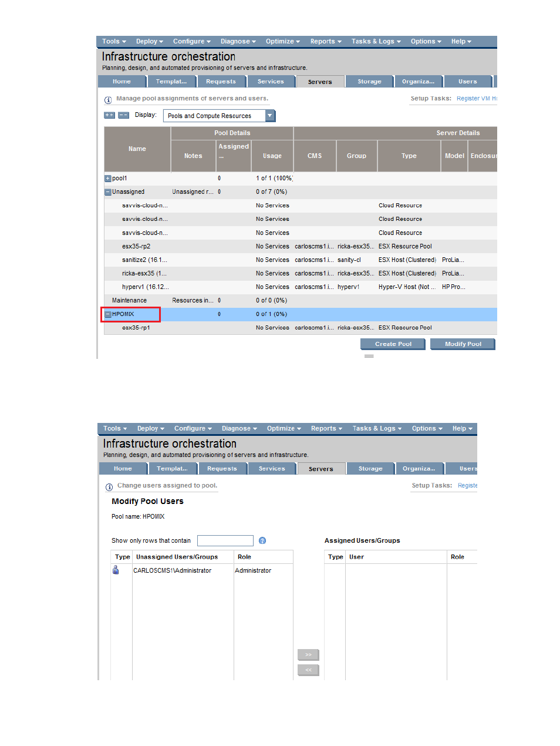Click the >> assign users button
The width and height of the screenshot is (560, 746).
coord(308,655)
